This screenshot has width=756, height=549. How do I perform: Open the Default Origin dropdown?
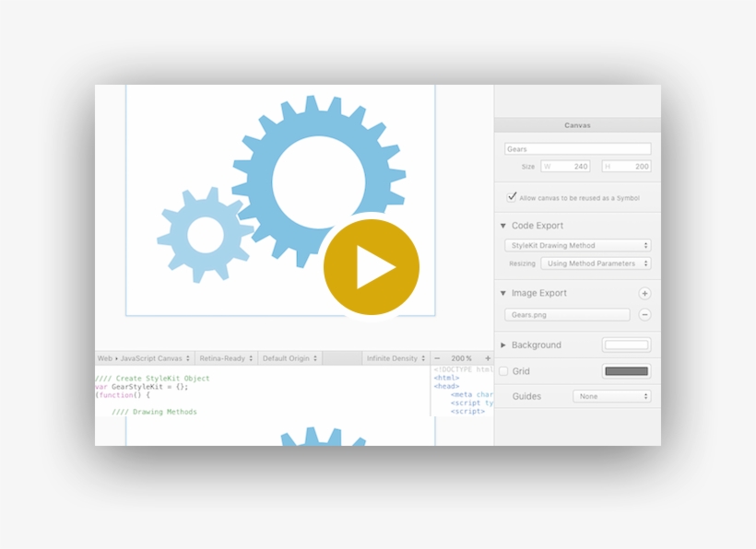pos(289,357)
